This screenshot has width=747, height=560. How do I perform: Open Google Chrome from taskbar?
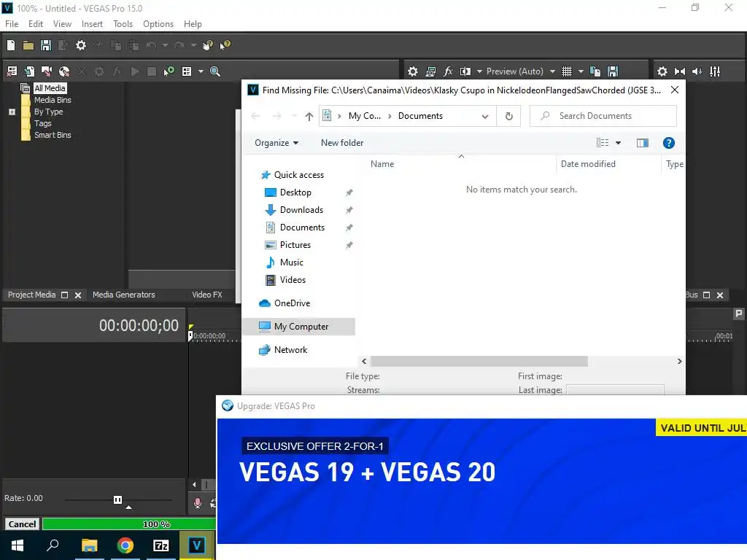125,545
